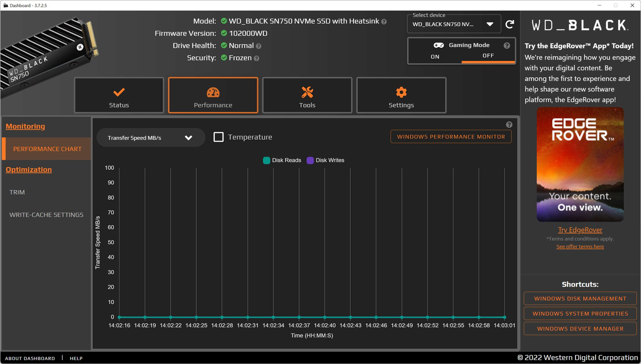Click the See offer terms here link

[580, 247]
